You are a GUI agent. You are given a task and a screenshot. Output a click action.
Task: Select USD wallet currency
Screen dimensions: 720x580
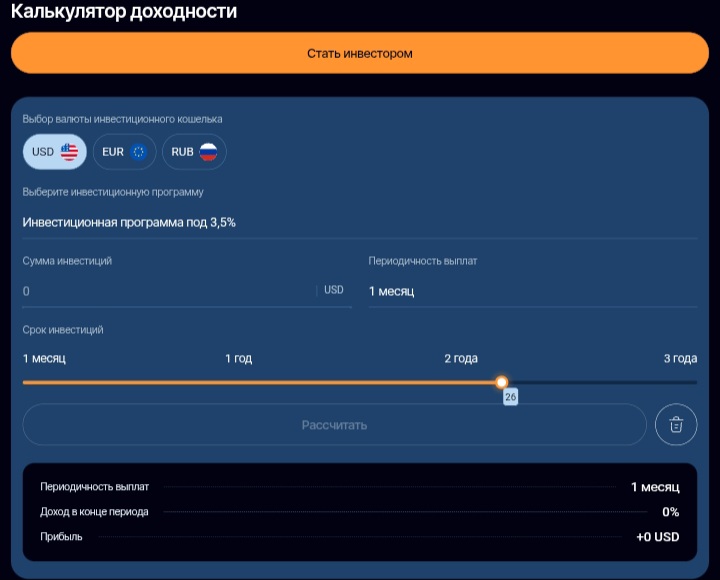tap(55, 152)
